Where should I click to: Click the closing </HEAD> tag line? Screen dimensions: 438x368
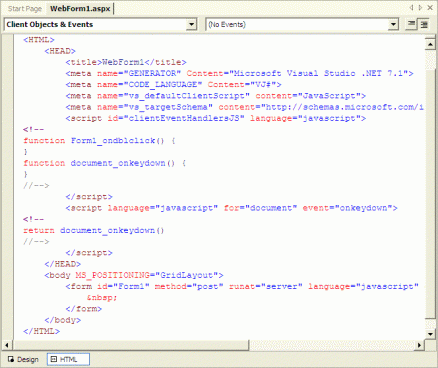pos(63,264)
